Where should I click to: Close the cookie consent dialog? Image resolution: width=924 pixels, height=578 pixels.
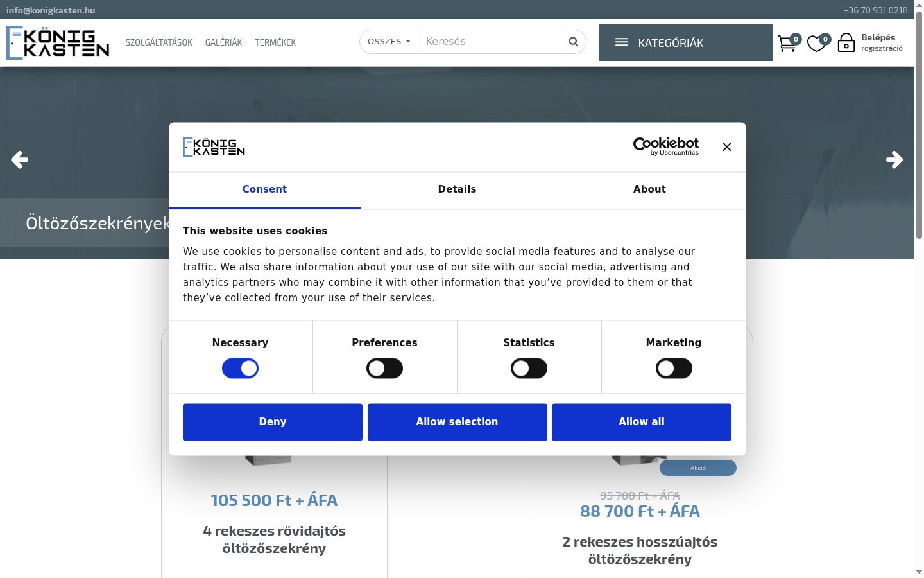726,147
